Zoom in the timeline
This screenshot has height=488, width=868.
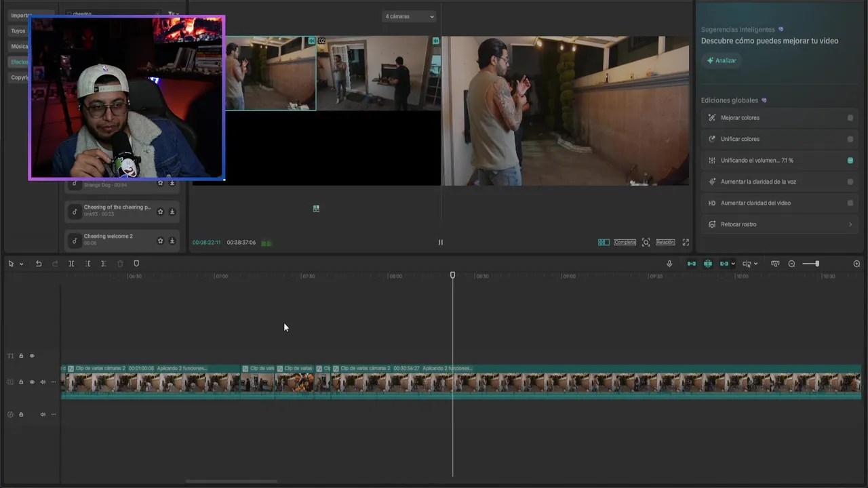(x=856, y=264)
